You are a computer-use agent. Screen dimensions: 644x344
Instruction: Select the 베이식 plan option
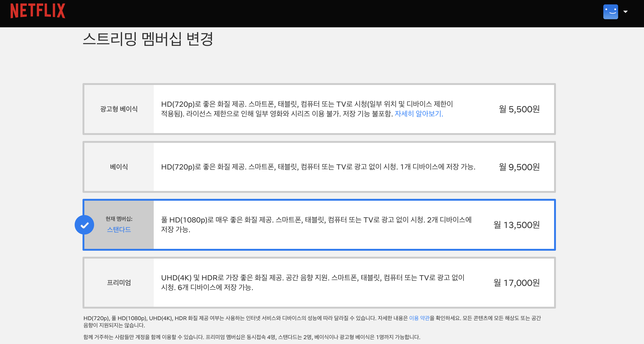coord(119,167)
